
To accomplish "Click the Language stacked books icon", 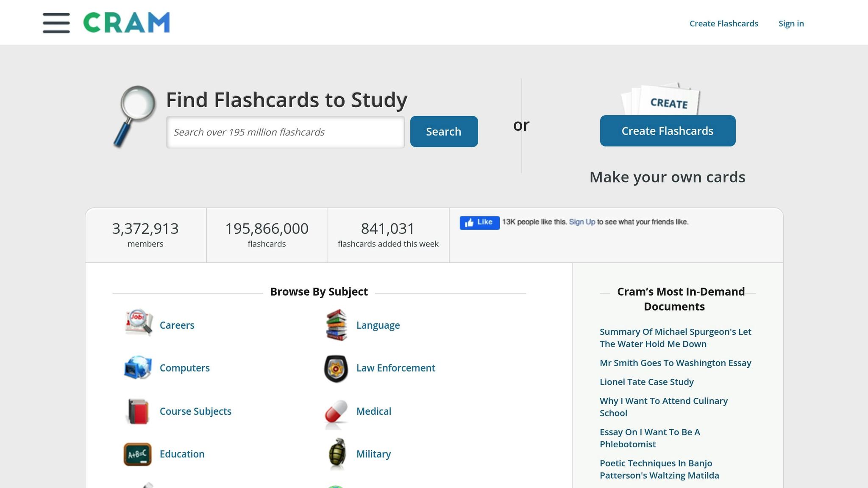I will tap(337, 325).
